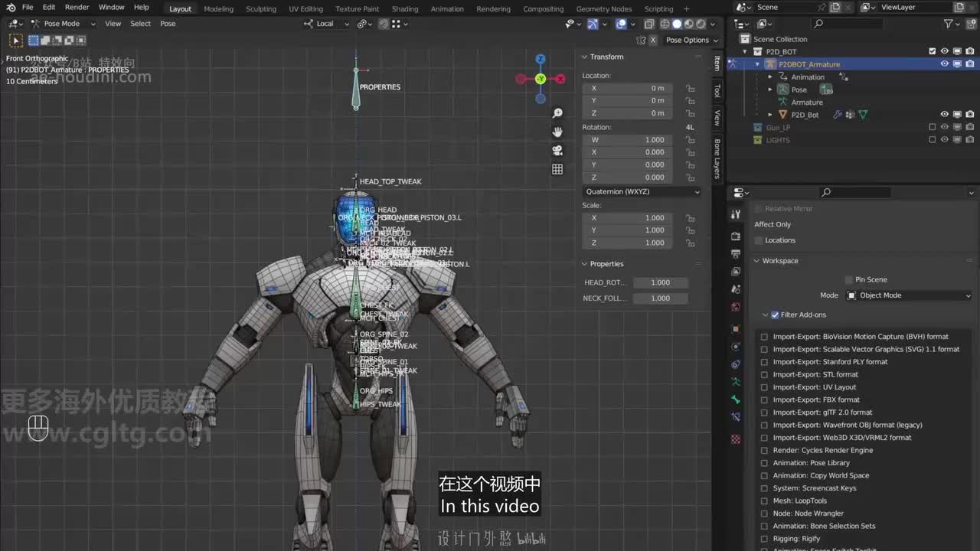Collapse the bone Properties panel
Viewport: 980px width, 551px height.
click(584, 264)
